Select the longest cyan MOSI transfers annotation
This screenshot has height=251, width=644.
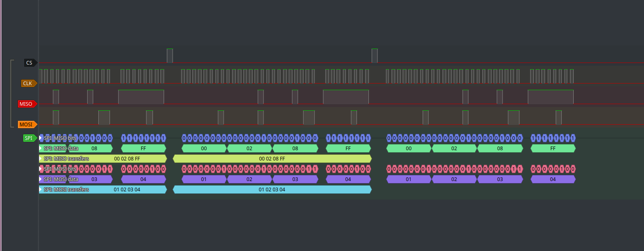pos(272,189)
